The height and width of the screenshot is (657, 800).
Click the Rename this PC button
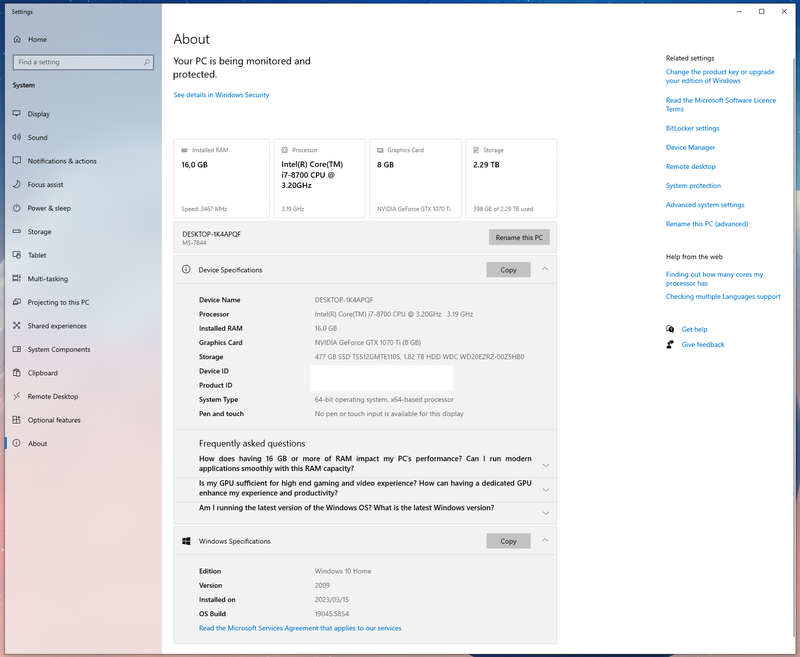point(519,237)
